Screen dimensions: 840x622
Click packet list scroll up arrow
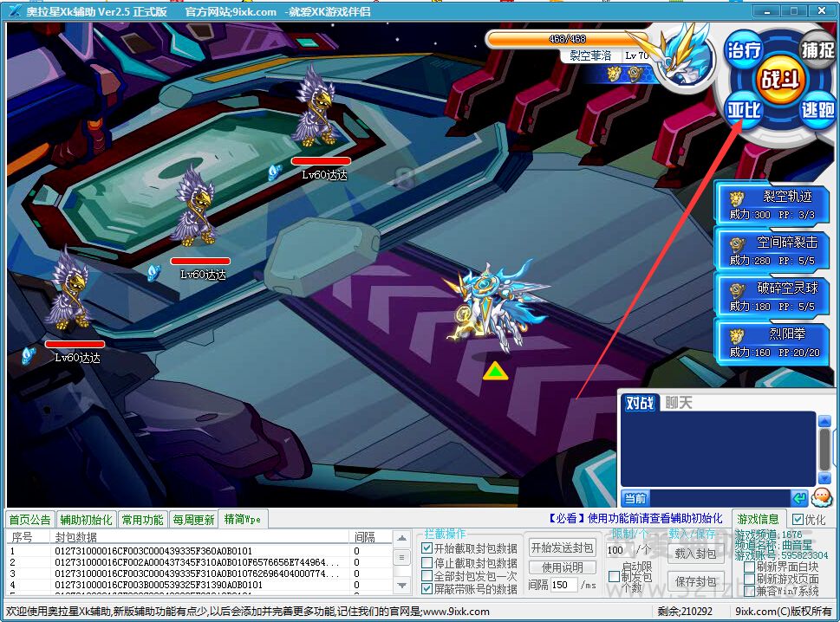[401, 537]
